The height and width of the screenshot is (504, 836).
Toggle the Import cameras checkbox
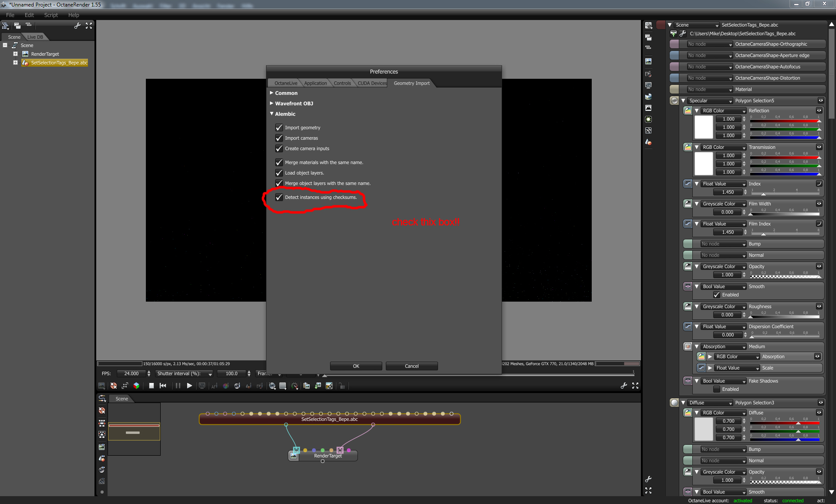tap(279, 138)
